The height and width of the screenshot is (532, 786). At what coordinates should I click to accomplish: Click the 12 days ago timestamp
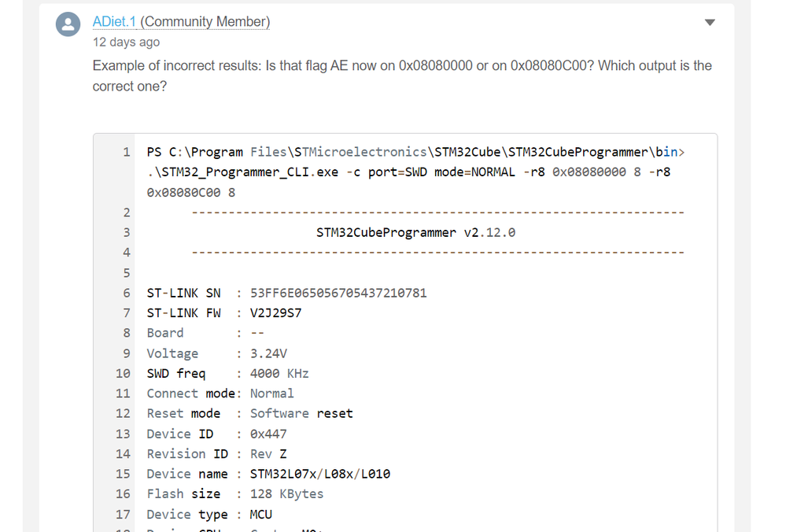127,42
